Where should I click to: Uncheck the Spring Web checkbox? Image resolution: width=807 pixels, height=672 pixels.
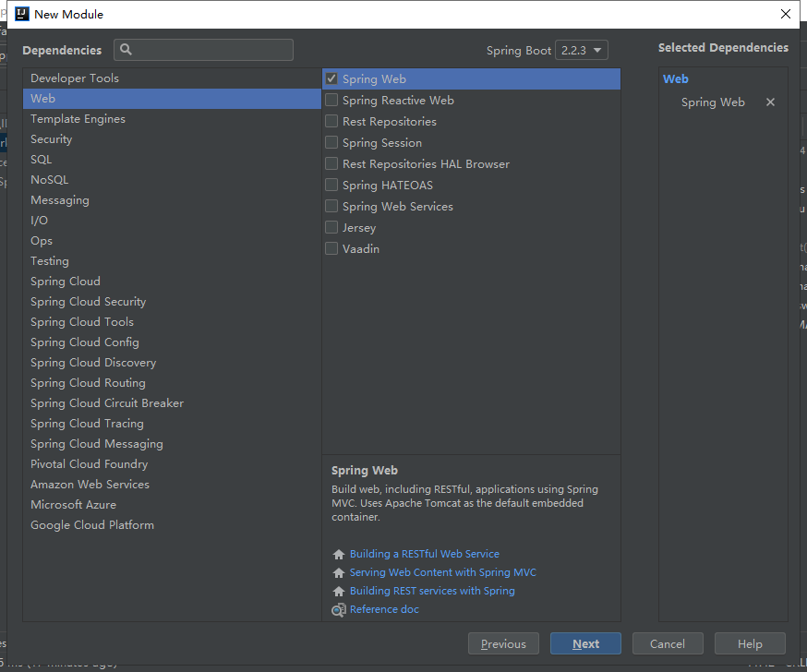[x=331, y=79]
